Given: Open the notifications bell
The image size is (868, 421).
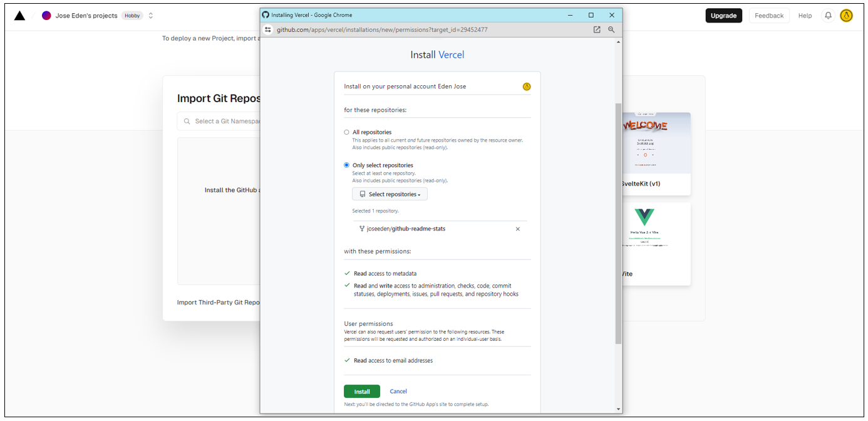Looking at the screenshot, I should (x=828, y=16).
